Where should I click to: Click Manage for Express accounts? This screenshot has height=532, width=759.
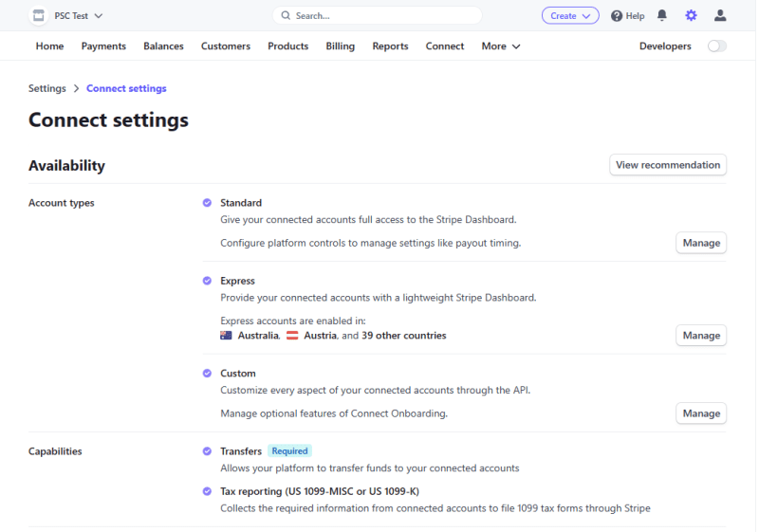701,336
